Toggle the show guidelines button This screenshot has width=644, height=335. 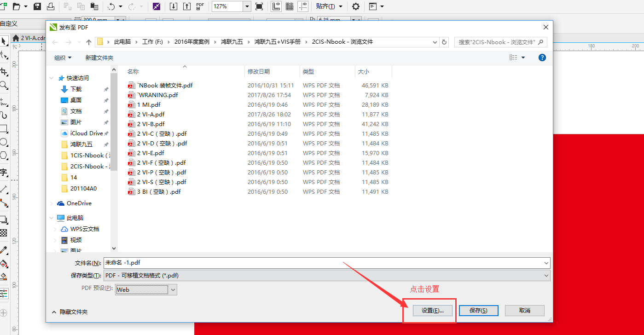pyautogui.click(x=303, y=6)
